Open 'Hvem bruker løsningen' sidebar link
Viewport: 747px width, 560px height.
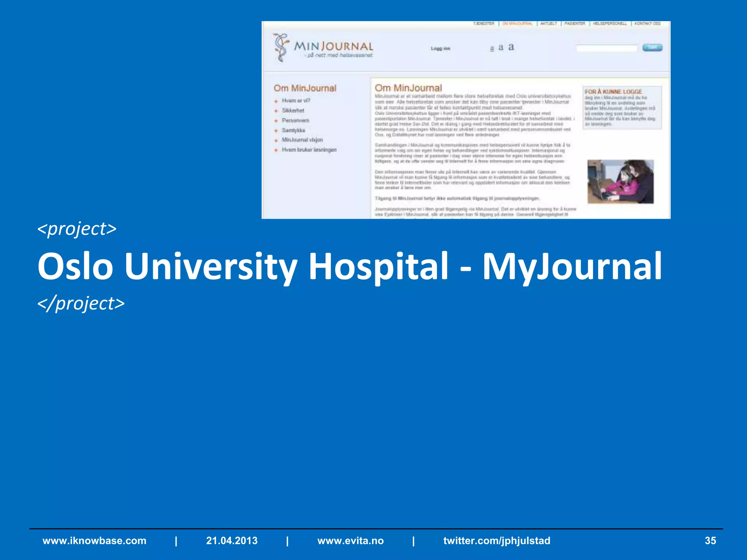click(309, 150)
